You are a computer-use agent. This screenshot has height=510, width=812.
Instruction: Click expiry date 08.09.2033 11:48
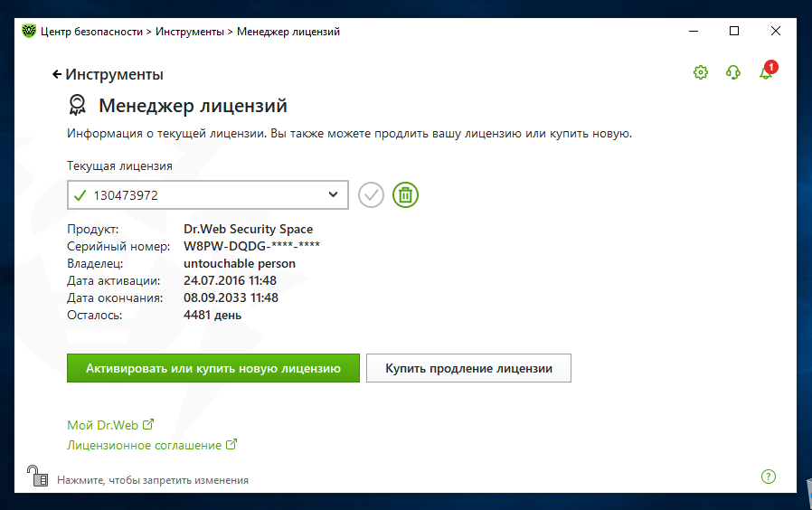click(231, 297)
